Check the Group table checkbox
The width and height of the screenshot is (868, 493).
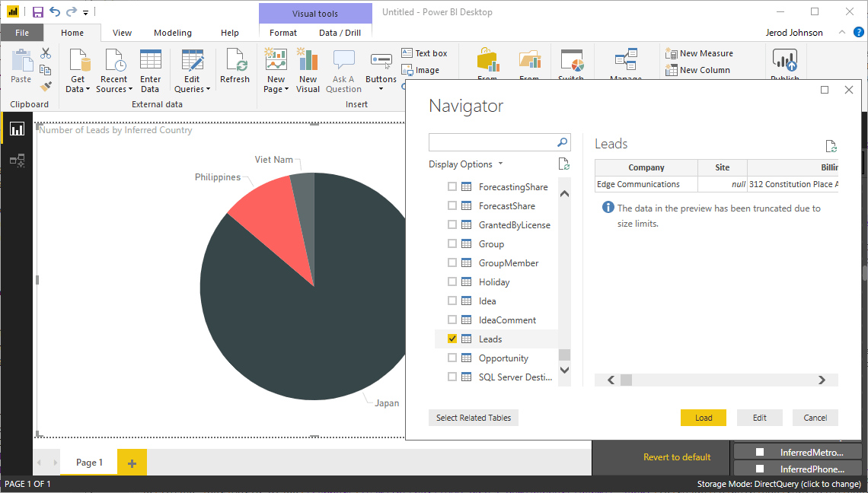pos(452,243)
